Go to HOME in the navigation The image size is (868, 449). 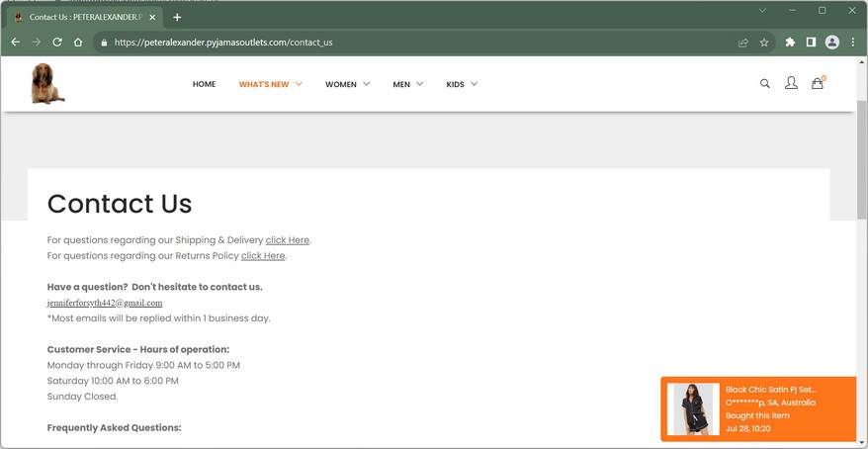tap(204, 84)
